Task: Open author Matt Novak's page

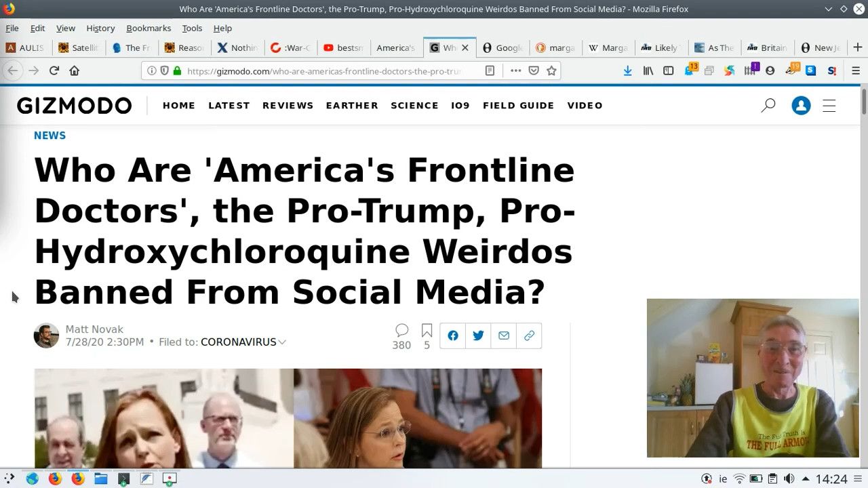Action: [x=94, y=329]
